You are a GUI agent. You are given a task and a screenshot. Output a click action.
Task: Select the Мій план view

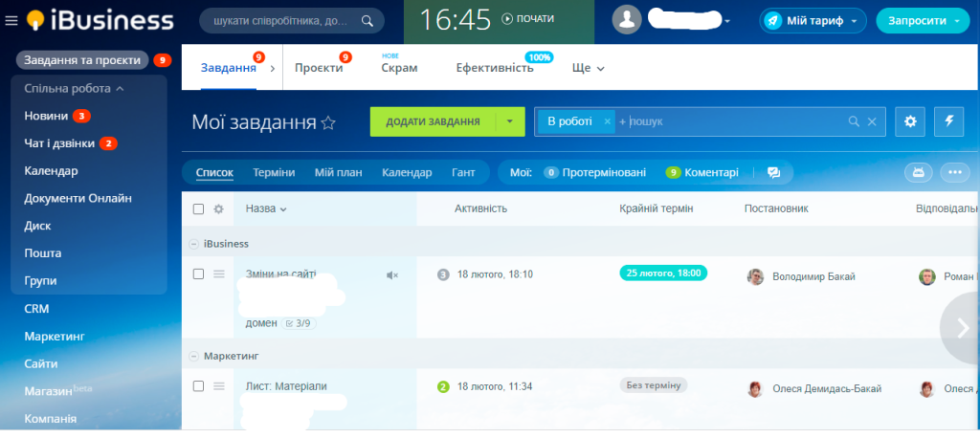338,172
